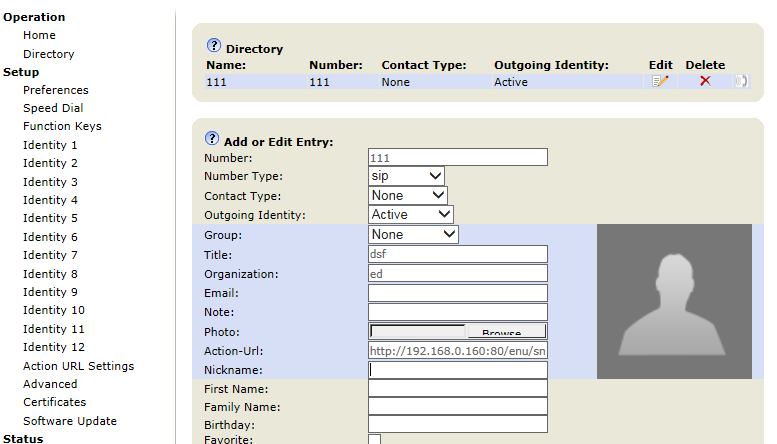The width and height of the screenshot is (777, 444).
Task: Open the Outgoing Identity dropdown
Action: pos(410,214)
